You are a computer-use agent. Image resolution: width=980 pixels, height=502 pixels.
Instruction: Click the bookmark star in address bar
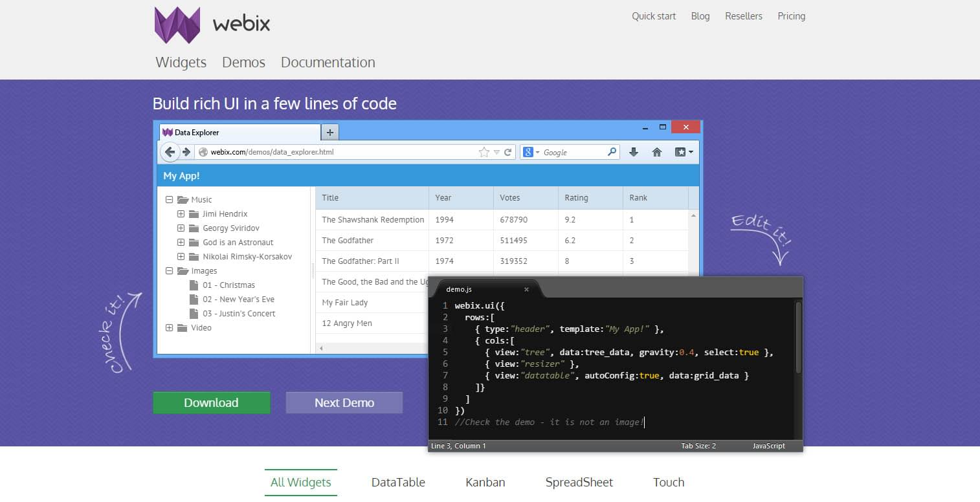tap(484, 153)
